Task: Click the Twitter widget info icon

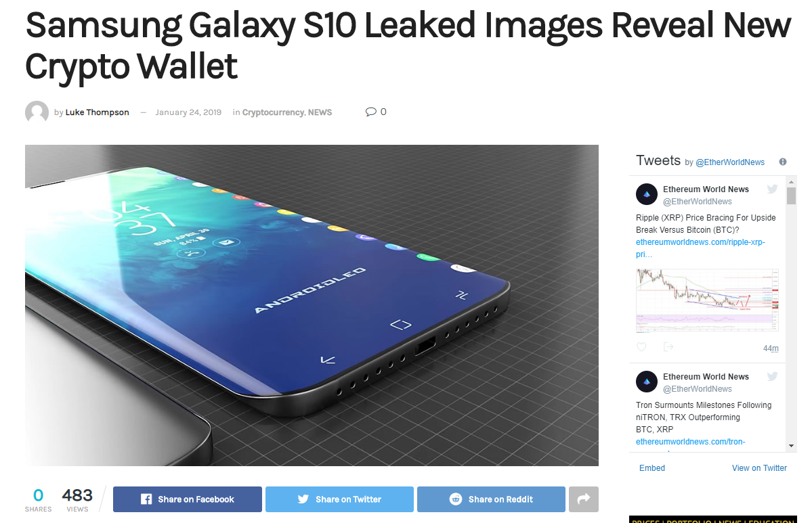Action: 782,162
